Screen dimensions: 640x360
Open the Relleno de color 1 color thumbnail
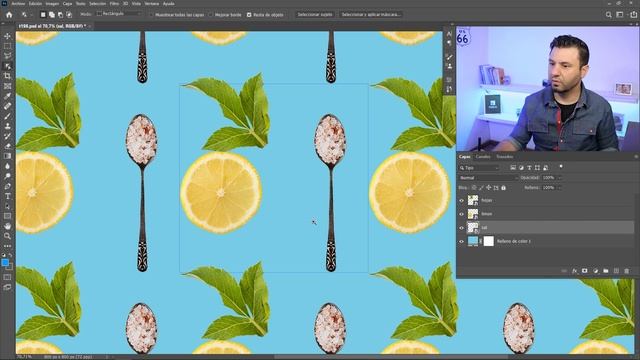pos(473,241)
